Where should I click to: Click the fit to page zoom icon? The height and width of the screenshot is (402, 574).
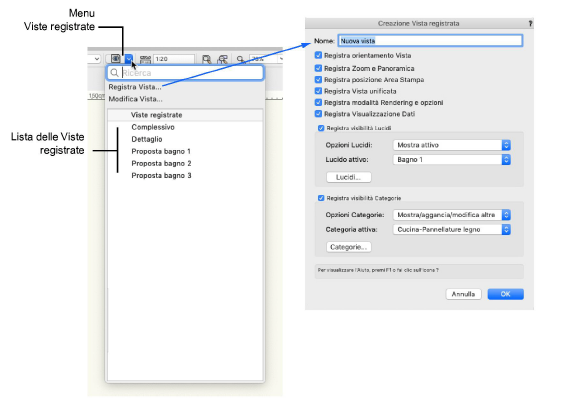click(x=206, y=59)
